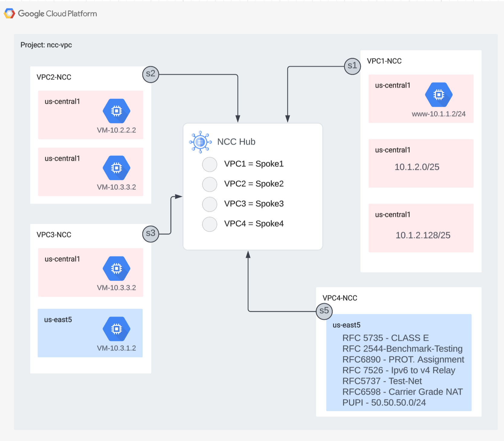Select the VM-10.3.1.2 compute icon in us-east5
504x441 pixels.
[116, 329]
